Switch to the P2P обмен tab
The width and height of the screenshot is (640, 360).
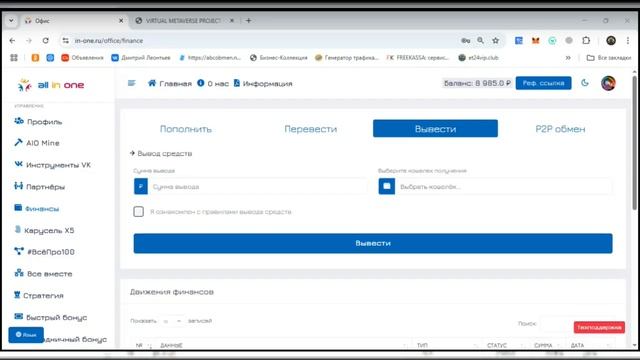560,129
